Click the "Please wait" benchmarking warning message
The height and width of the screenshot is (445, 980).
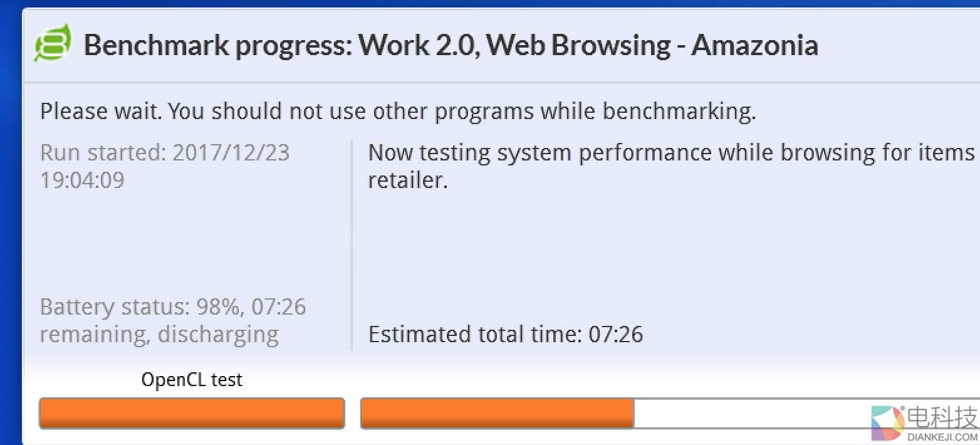pos(398,112)
